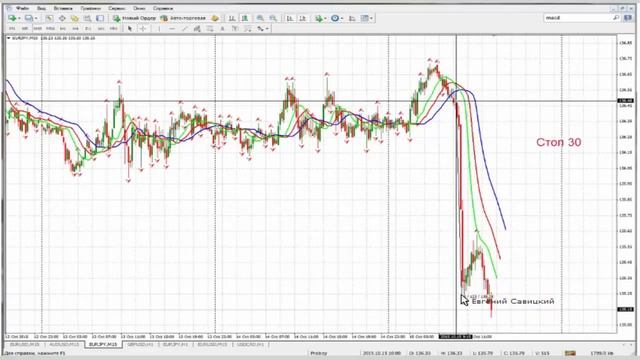Click the Новый Ордер button
This screenshot has width=640, height=360.
[x=134, y=18]
